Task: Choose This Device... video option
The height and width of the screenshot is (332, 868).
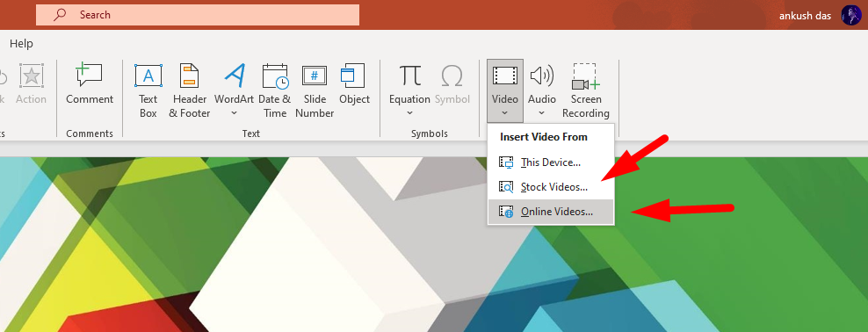Action: [551, 162]
